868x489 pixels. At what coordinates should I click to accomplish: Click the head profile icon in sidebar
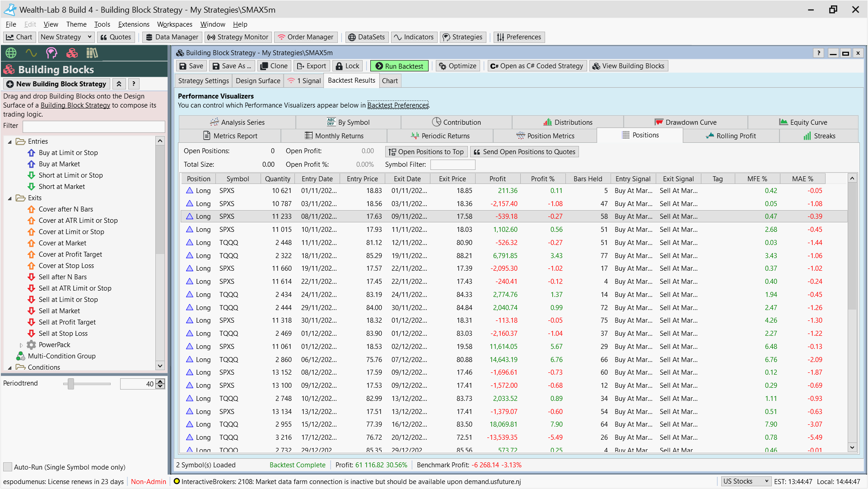click(x=51, y=53)
